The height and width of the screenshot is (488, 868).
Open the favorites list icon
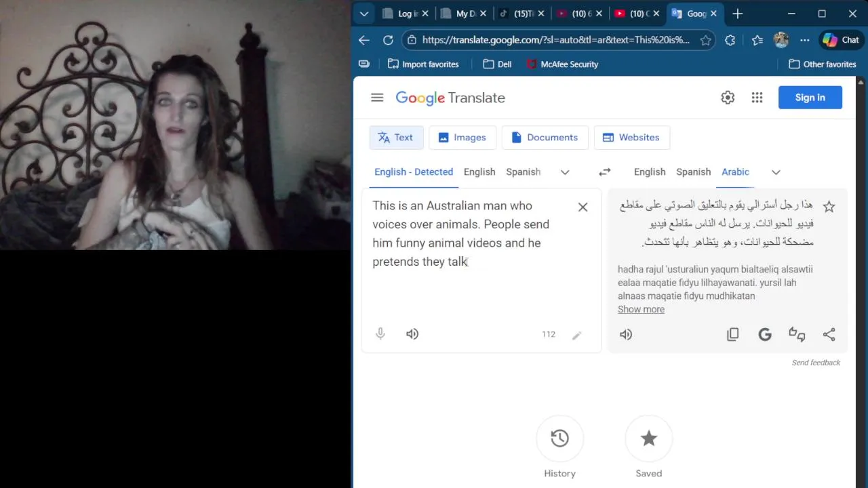(757, 40)
